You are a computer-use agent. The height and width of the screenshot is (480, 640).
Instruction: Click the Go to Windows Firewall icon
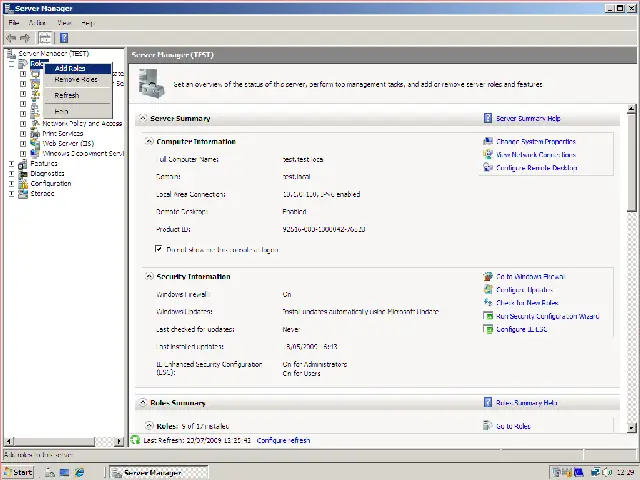(x=488, y=277)
